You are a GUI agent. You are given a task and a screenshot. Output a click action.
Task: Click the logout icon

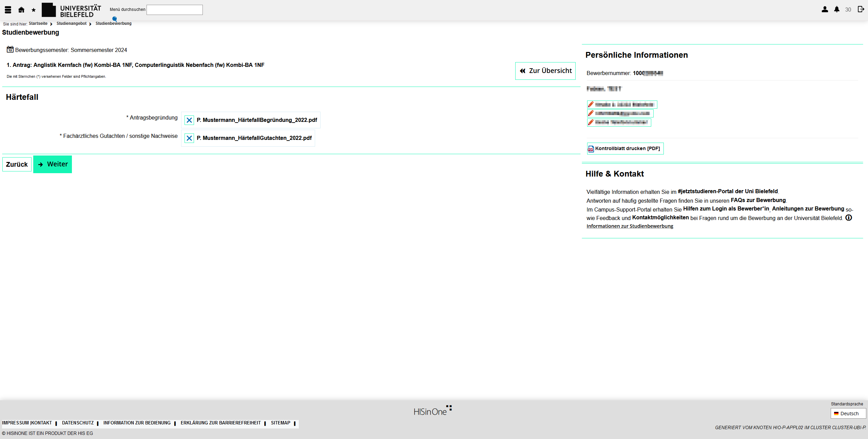861,10
